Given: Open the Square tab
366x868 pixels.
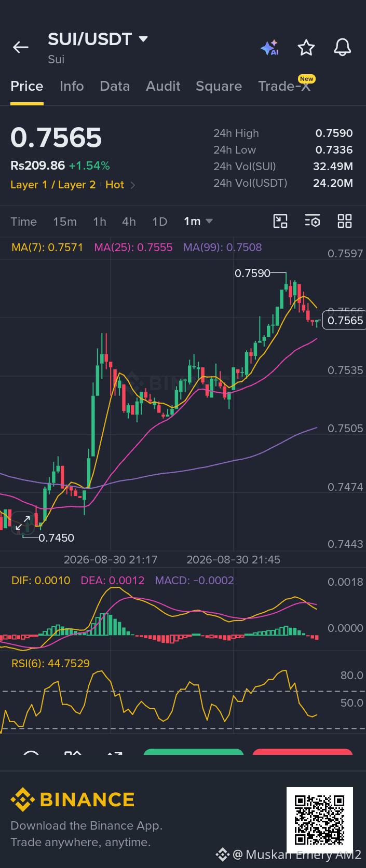Looking at the screenshot, I should [x=219, y=86].
